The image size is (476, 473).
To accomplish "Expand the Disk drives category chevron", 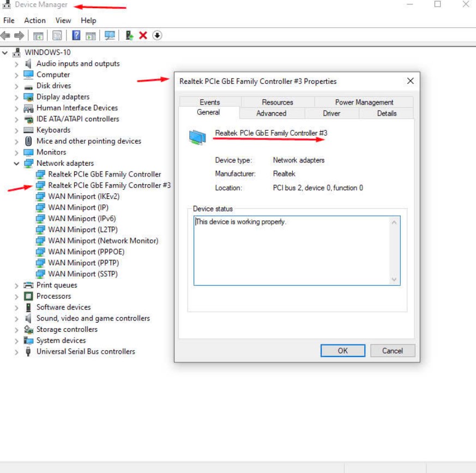I will (x=16, y=86).
